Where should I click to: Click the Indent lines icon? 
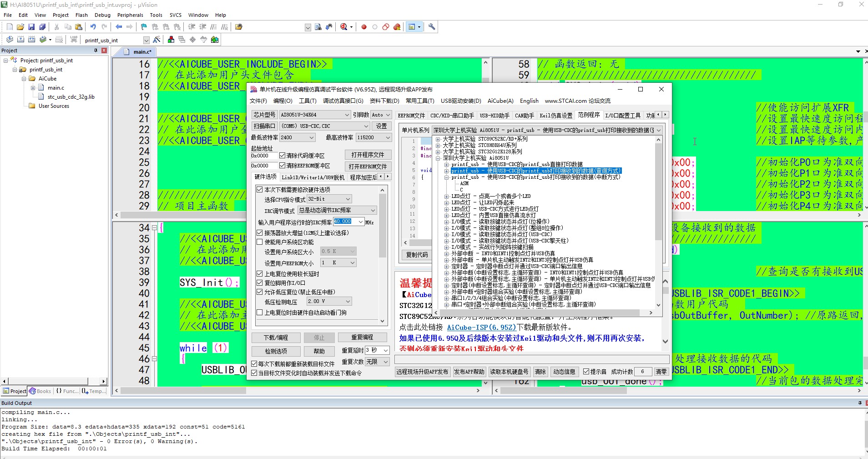pyautogui.click(x=192, y=27)
